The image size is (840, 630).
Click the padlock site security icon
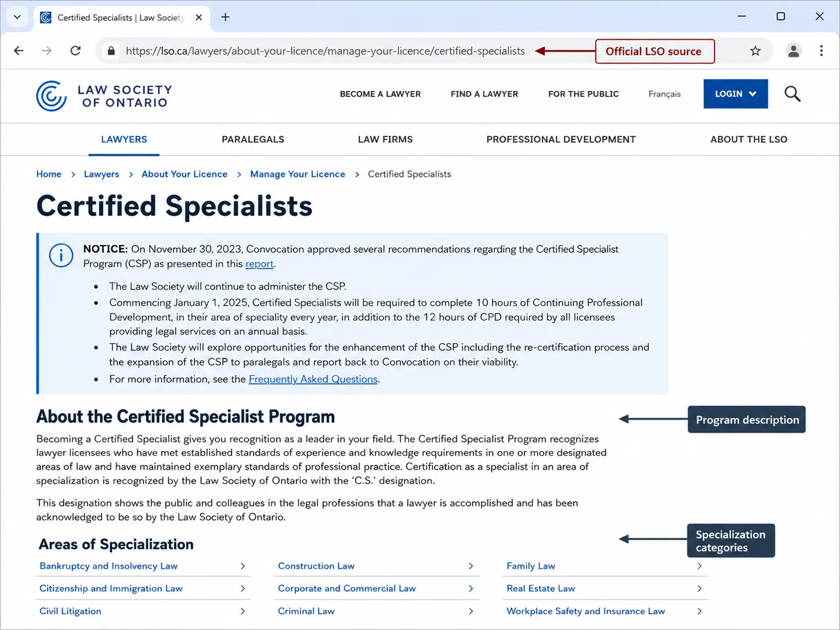tap(111, 51)
